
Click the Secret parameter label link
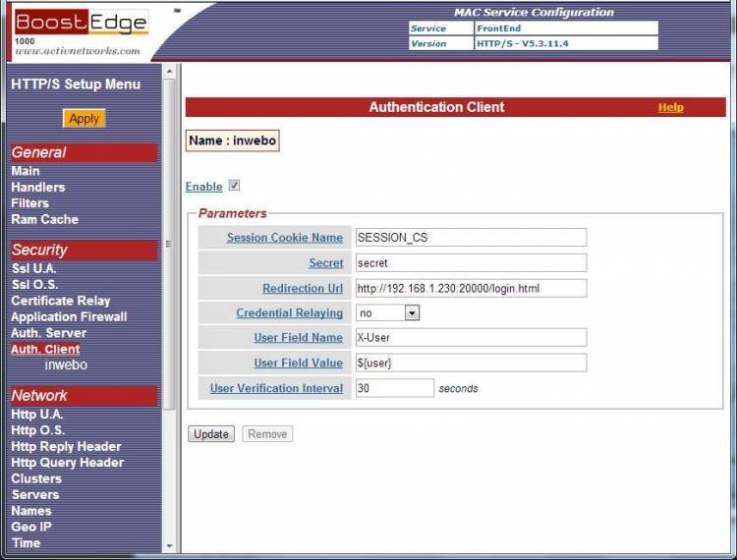pyautogui.click(x=326, y=263)
